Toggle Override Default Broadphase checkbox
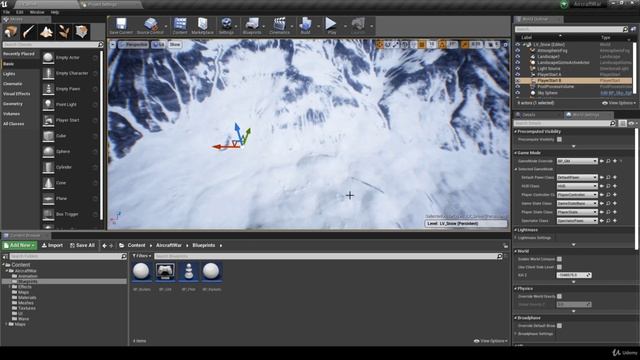This screenshot has height=360, width=640. pos(559,326)
